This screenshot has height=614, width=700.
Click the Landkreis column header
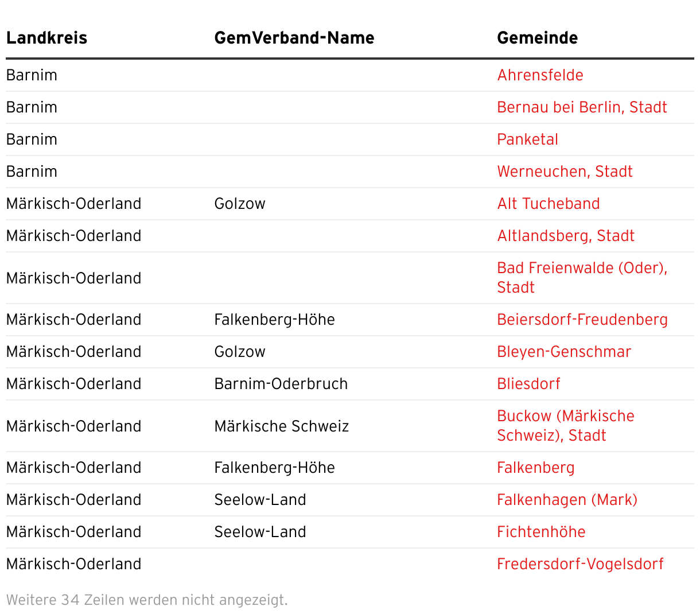point(46,38)
